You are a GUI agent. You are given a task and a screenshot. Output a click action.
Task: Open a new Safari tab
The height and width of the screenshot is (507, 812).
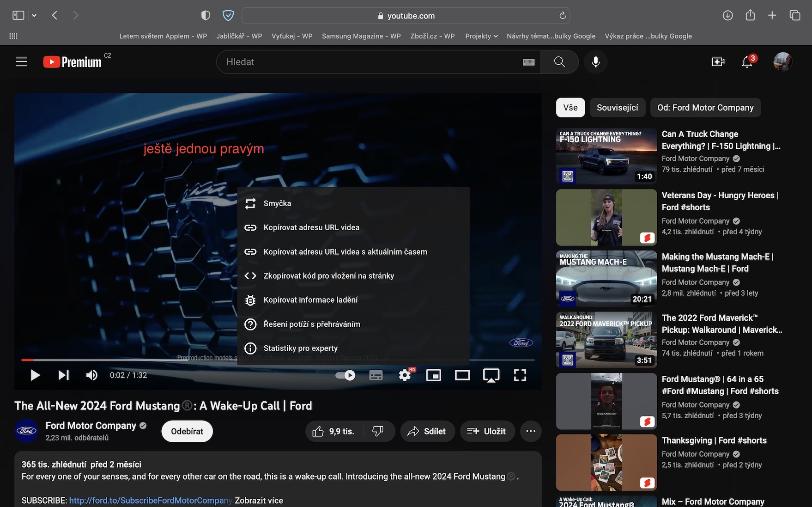[772, 16]
